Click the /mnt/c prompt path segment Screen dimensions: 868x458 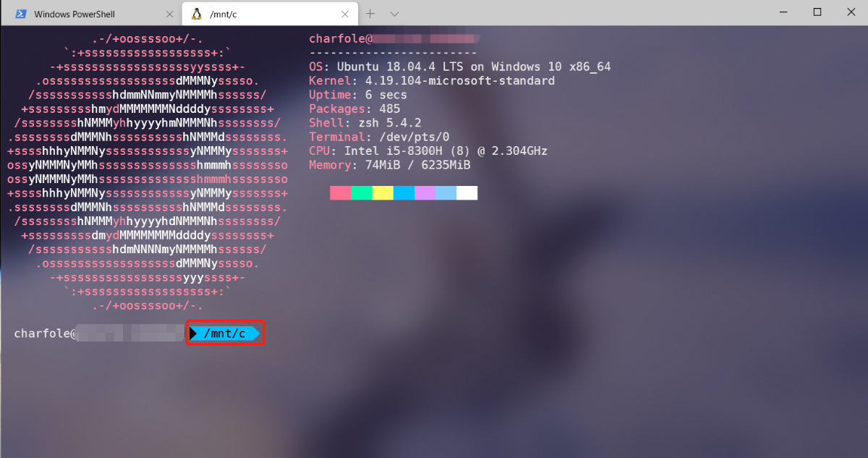point(225,334)
